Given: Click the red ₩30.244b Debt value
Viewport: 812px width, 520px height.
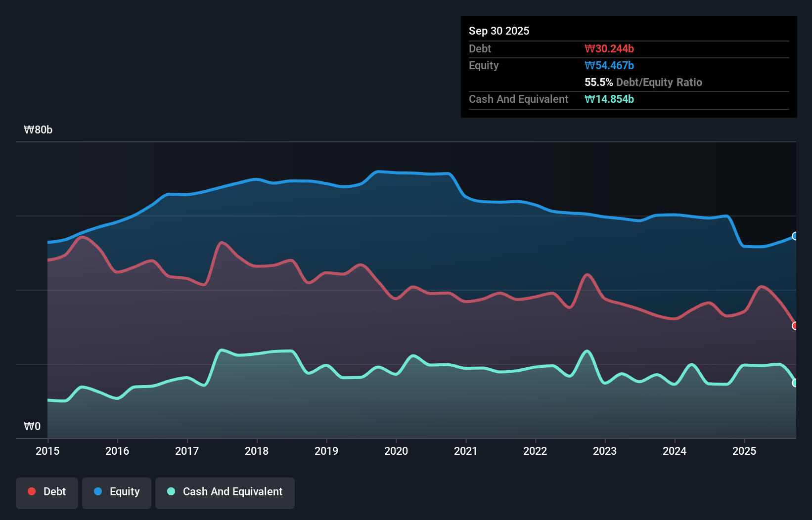Looking at the screenshot, I should [610, 48].
